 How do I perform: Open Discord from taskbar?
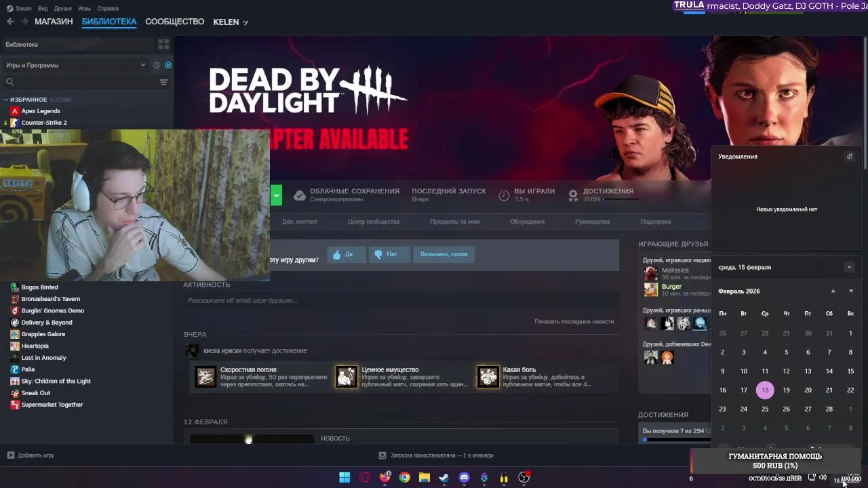pyautogui.click(x=464, y=477)
